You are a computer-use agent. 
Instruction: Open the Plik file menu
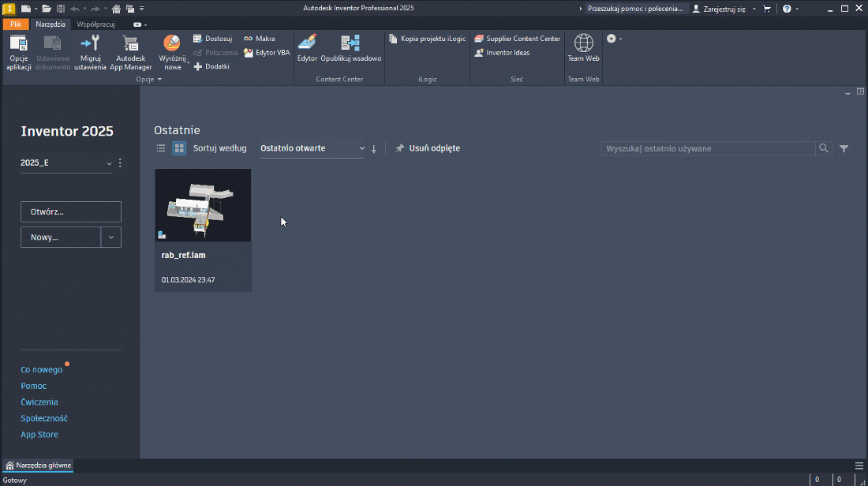tap(16, 24)
